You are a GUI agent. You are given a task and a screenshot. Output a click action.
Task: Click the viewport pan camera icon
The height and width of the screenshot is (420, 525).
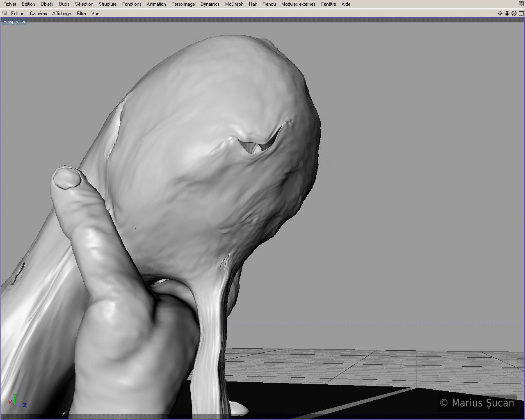(x=500, y=14)
